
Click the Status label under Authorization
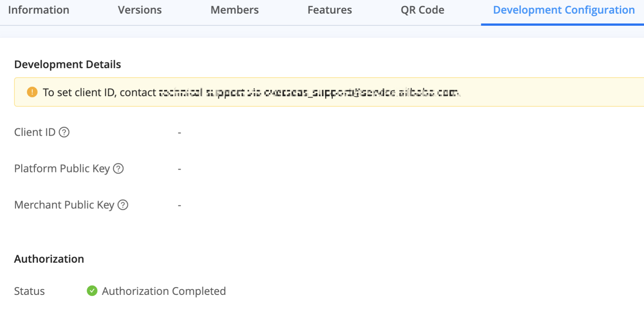tap(29, 291)
